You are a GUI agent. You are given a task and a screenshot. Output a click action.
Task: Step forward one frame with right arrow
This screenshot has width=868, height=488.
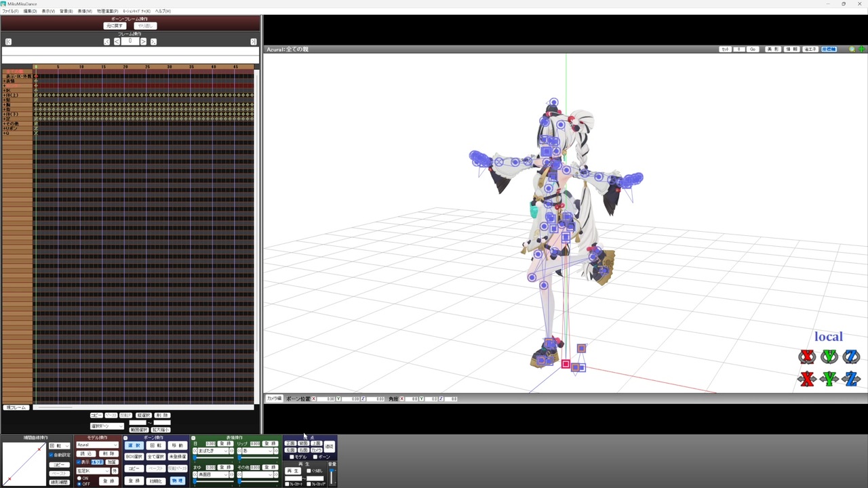pos(143,42)
